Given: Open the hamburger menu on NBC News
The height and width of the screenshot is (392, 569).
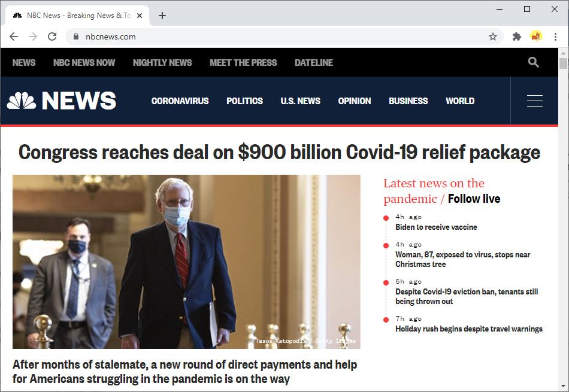Looking at the screenshot, I should click(x=534, y=101).
